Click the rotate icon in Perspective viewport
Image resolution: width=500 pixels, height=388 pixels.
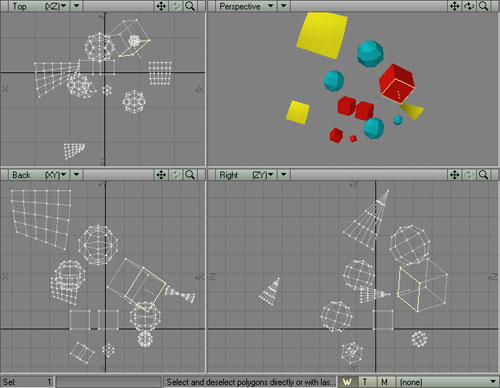469,6
